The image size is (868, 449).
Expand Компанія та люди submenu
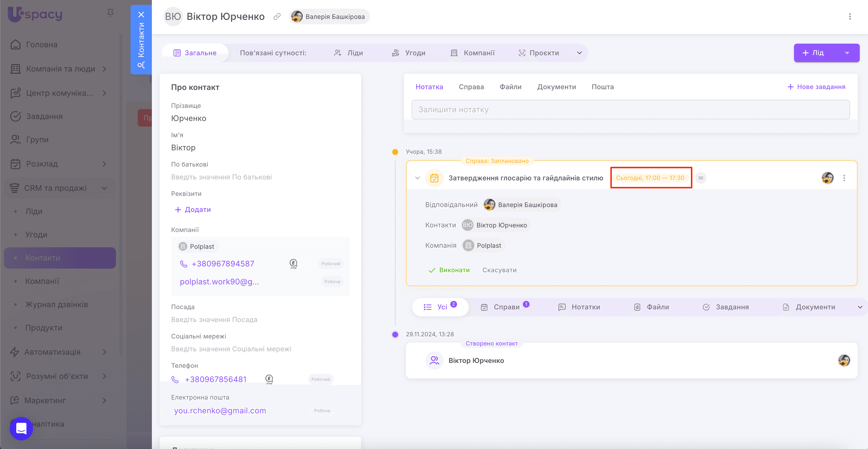(105, 69)
